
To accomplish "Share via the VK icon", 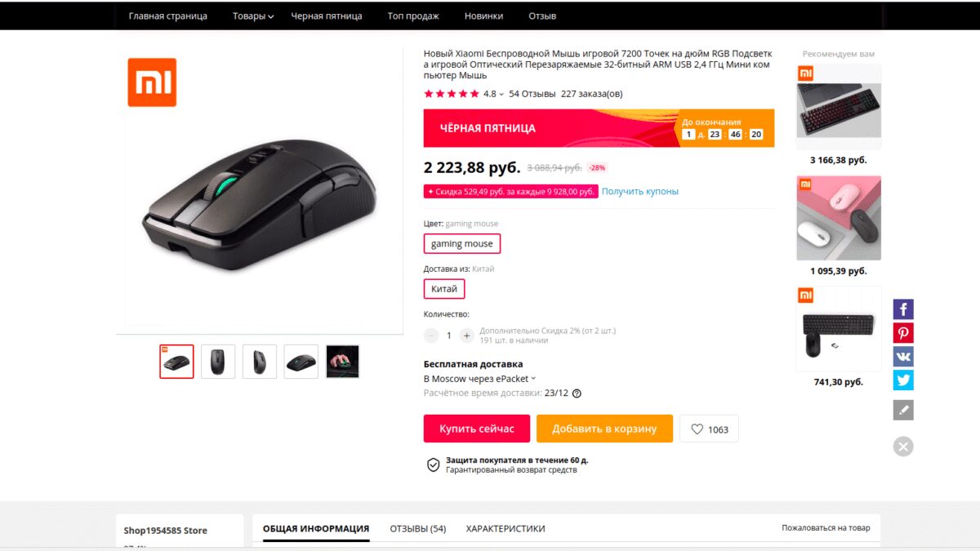I will pyautogui.click(x=902, y=357).
